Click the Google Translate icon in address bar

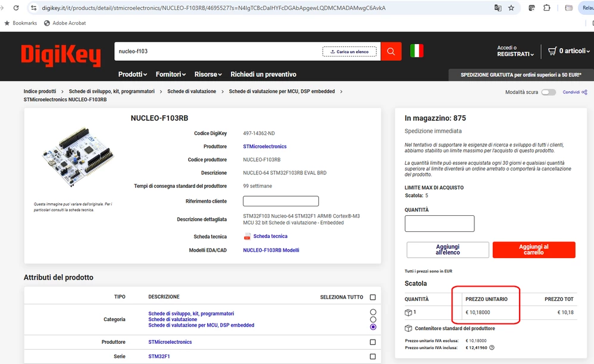498,8
